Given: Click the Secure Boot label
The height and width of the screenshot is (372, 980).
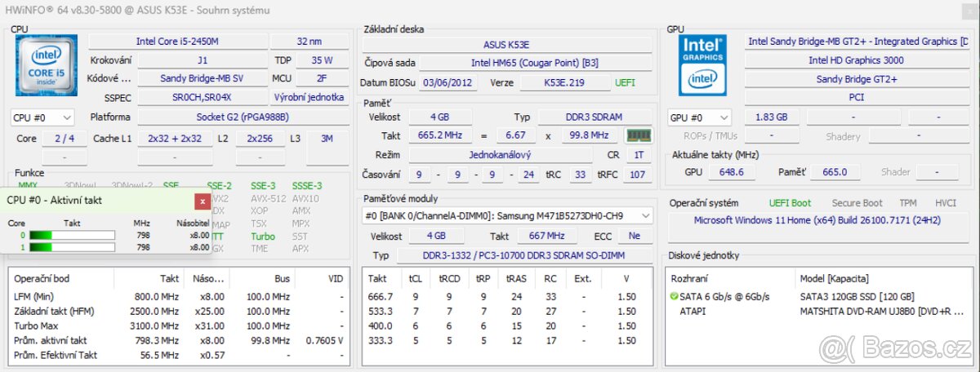Looking at the screenshot, I should 857,203.
